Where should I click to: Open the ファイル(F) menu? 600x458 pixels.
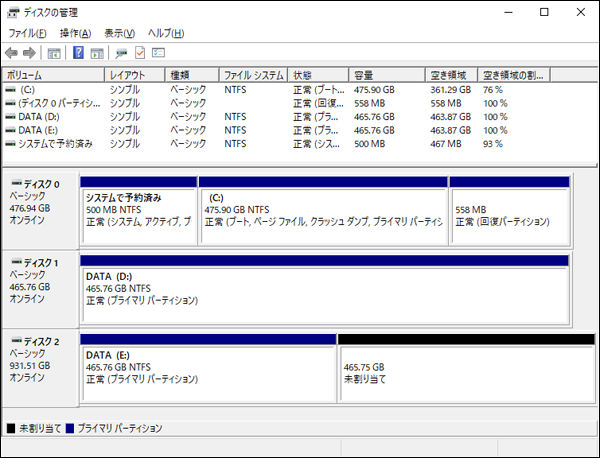coord(27,33)
